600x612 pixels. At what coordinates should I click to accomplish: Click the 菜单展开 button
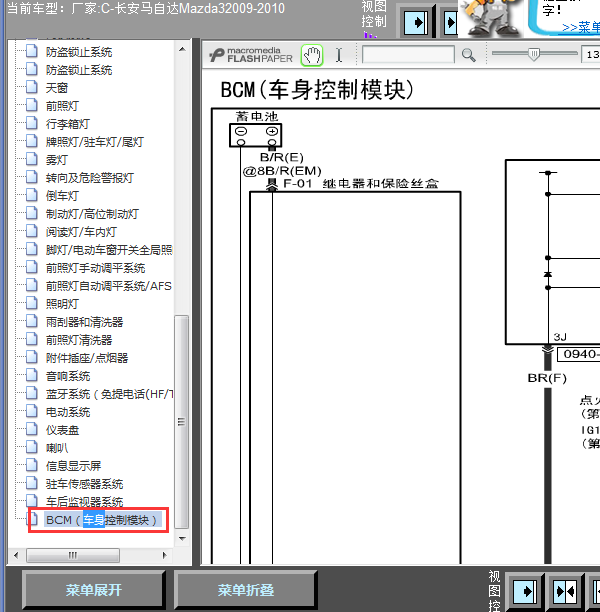[x=94, y=590]
